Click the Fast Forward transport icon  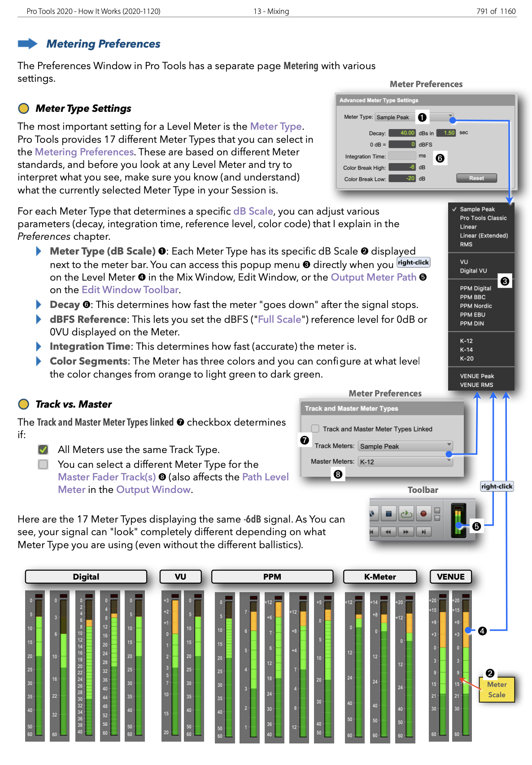(406, 532)
